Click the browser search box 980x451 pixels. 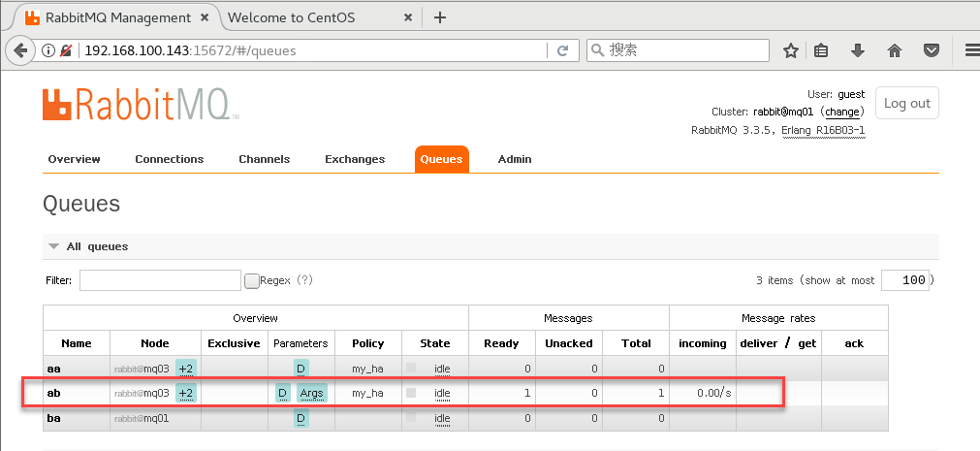[678, 50]
